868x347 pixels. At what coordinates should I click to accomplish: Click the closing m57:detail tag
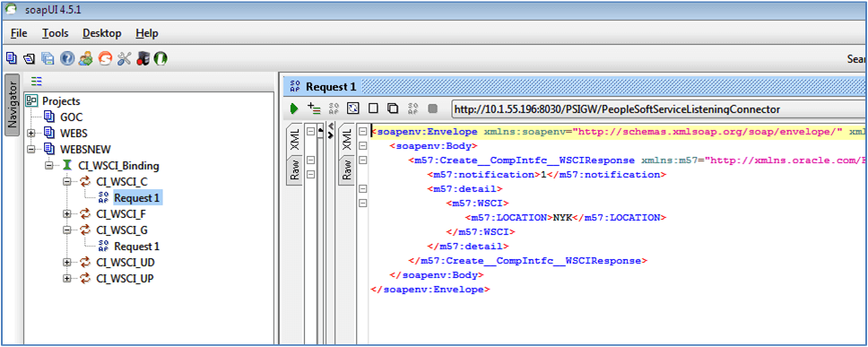tap(468, 247)
